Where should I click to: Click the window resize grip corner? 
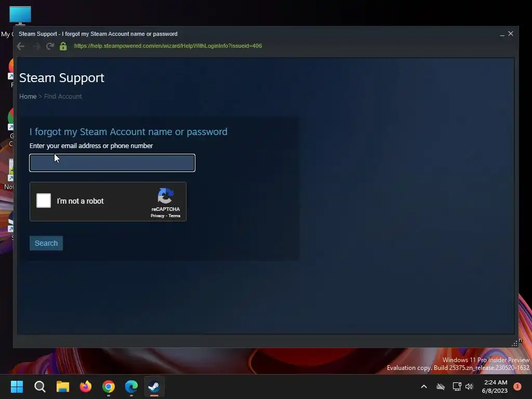pyautogui.click(x=514, y=344)
